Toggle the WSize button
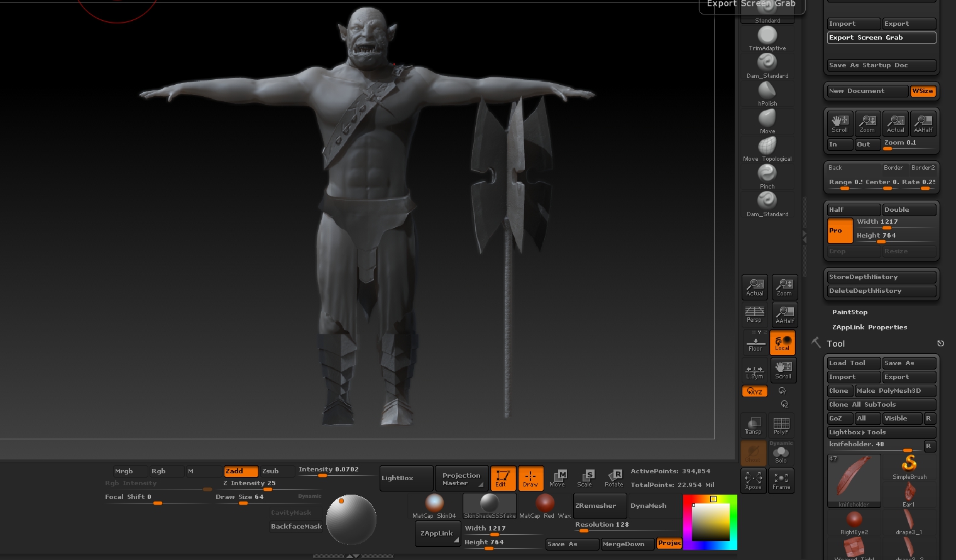 point(923,91)
